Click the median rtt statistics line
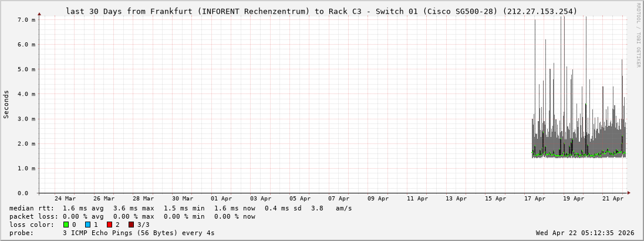Image resolution: width=644 pixels, height=241 pixels. coord(181,208)
